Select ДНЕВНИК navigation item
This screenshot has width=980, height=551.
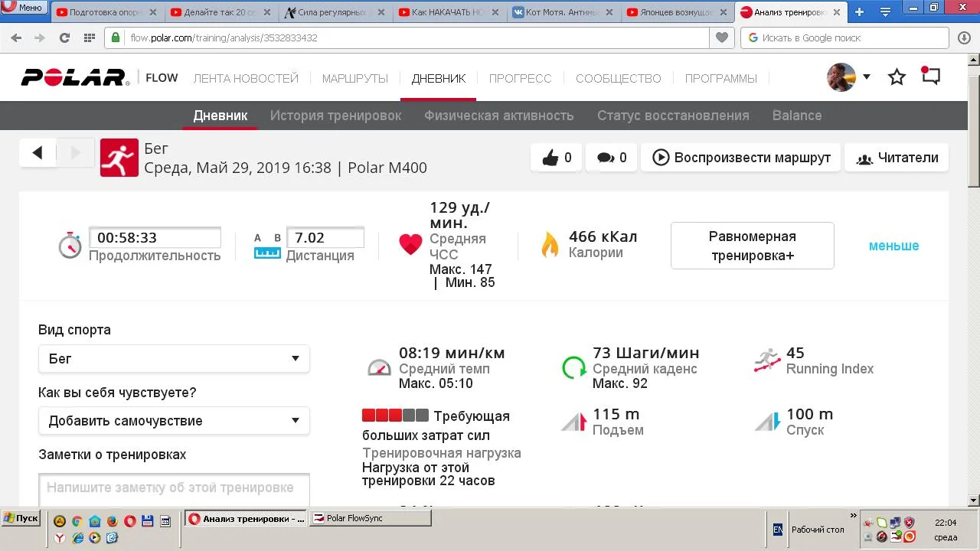pyautogui.click(x=438, y=78)
